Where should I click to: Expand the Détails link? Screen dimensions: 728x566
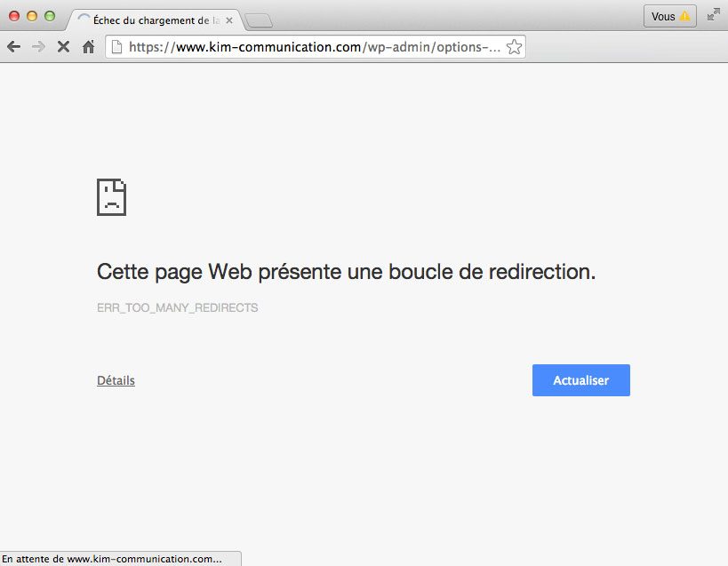(116, 380)
